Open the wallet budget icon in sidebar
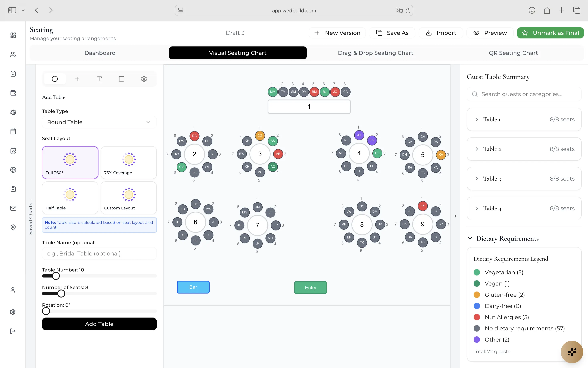The image size is (588, 368). tap(13, 93)
